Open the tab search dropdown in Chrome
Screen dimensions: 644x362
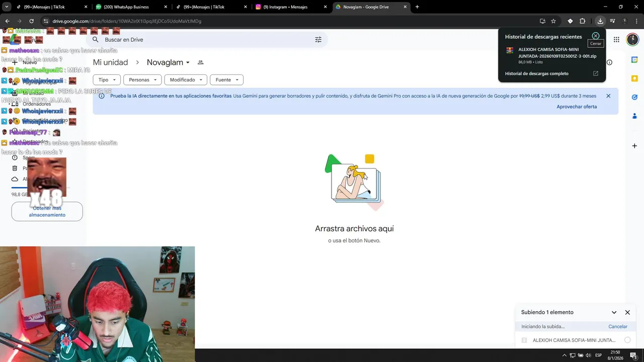click(x=7, y=7)
